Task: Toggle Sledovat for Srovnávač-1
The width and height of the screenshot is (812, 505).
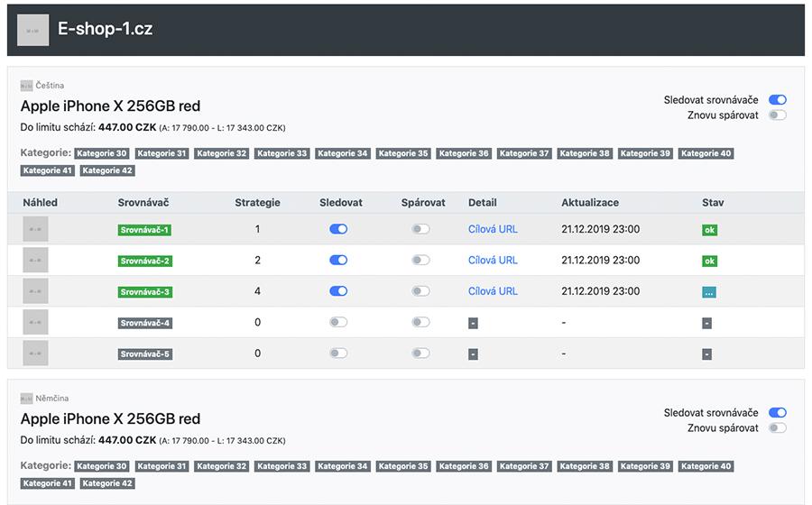Action: tap(338, 229)
